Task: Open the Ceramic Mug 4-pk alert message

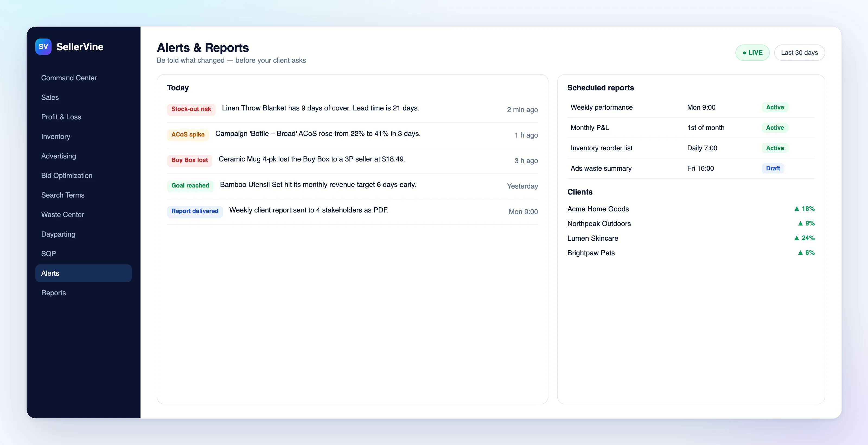Action: (x=312, y=159)
